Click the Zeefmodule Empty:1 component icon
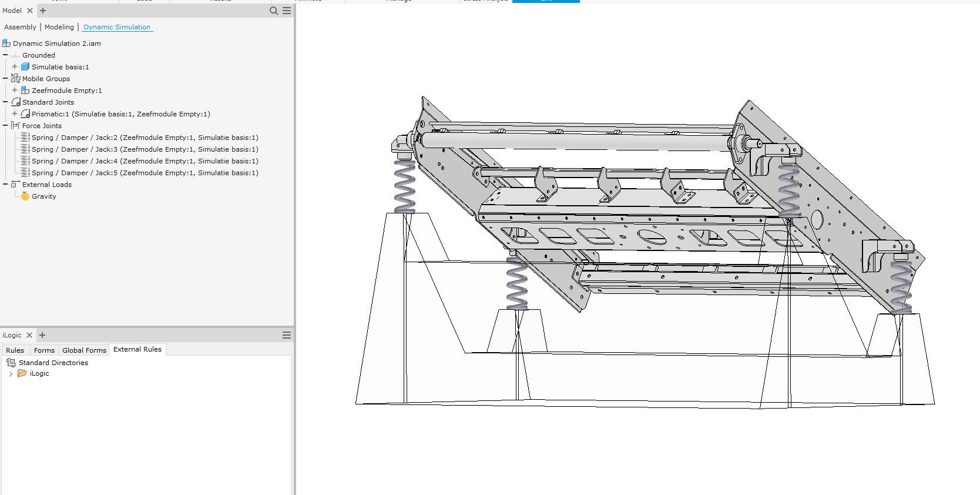 [25, 90]
